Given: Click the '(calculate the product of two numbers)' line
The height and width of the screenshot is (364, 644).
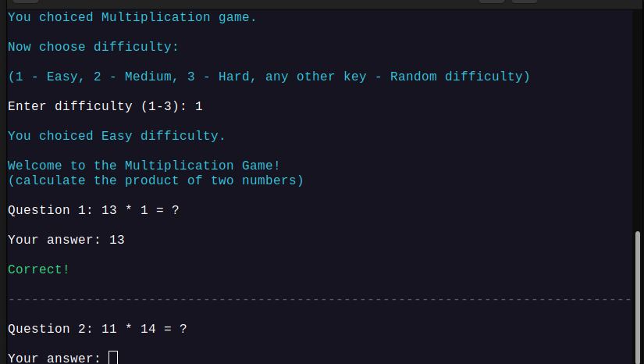Looking at the screenshot, I should [x=155, y=180].
